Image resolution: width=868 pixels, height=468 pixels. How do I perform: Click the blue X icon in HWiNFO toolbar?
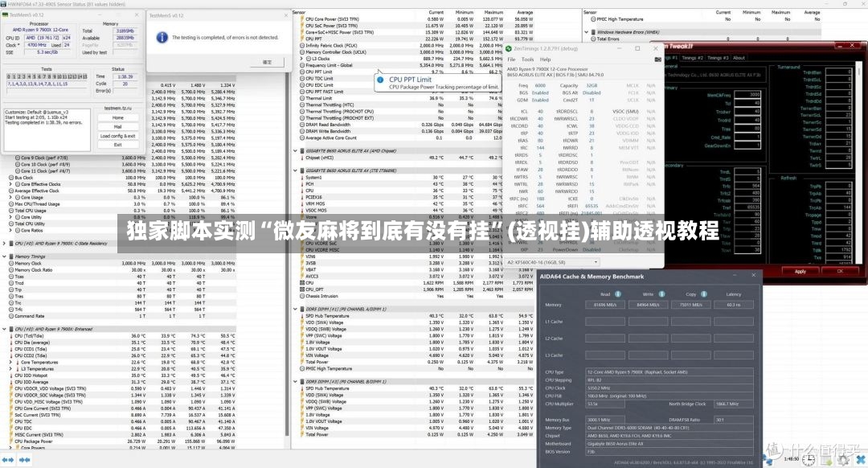(x=860, y=460)
